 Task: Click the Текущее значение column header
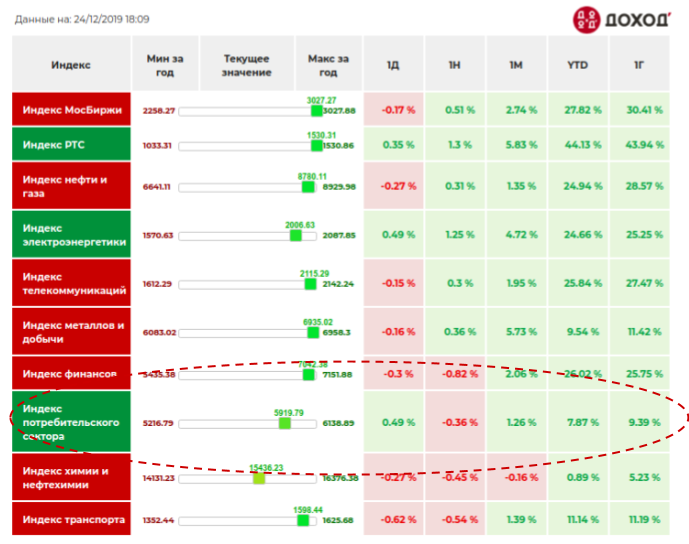(x=247, y=65)
